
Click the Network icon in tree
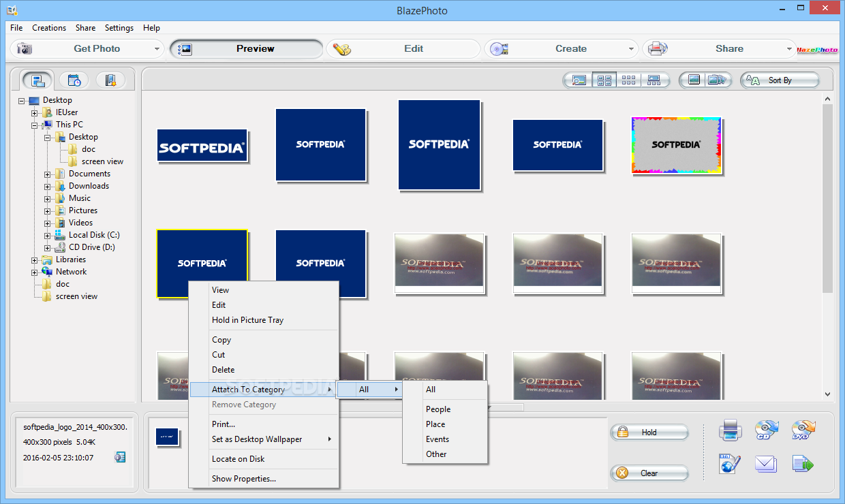point(47,272)
